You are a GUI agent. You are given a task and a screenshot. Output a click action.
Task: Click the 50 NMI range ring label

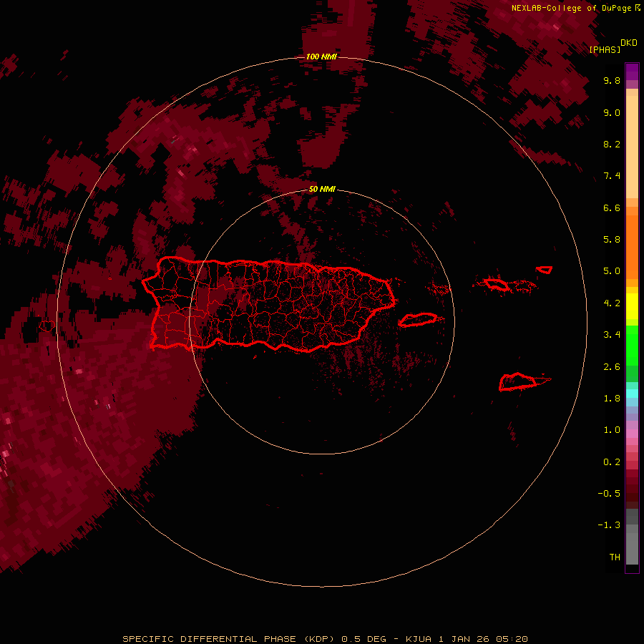pyautogui.click(x=322, y=189)
